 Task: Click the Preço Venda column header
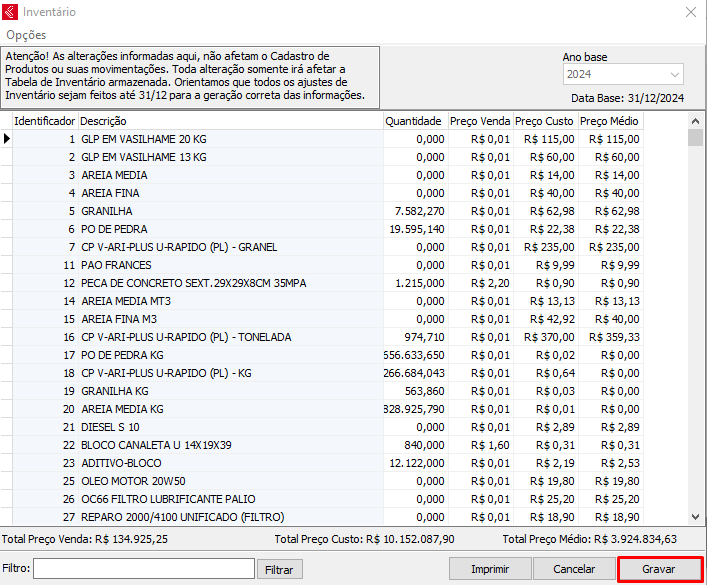click(x=480, y=121)
